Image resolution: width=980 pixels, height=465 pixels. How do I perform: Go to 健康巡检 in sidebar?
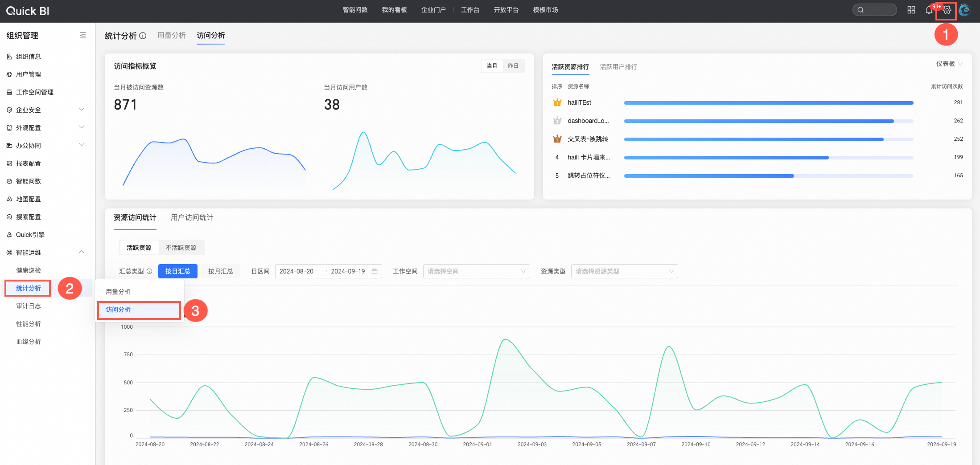click(x=29, y=270)
